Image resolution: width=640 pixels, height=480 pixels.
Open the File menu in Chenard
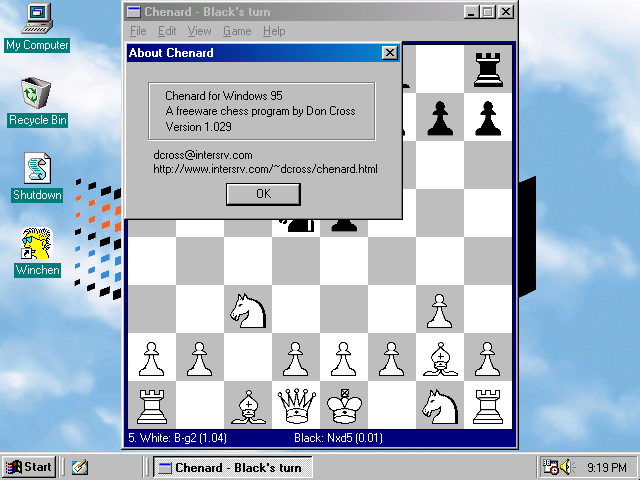[x=138, y=31]
